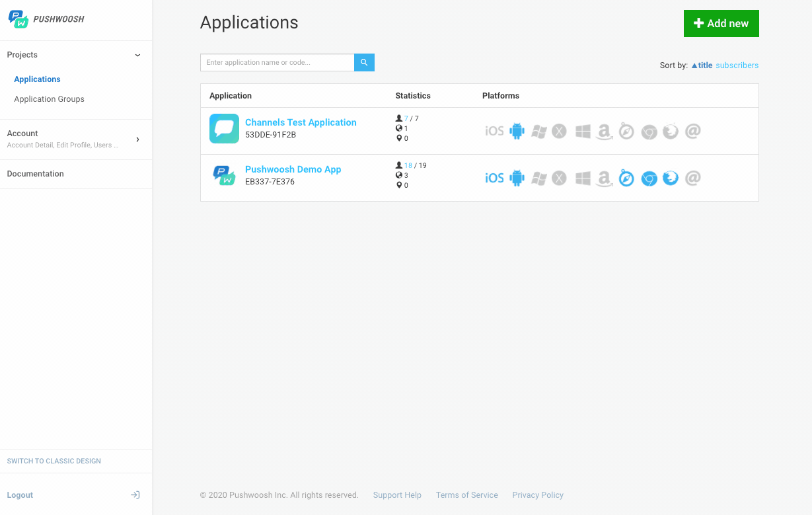Open the Support Help footer link
Viewport: 812px width, 515px height.
click(x=397, y=495)
